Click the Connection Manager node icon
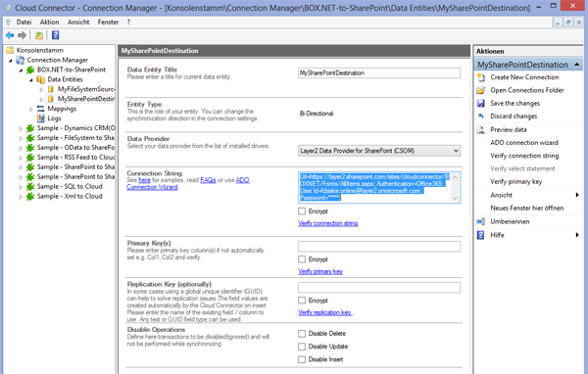 [21, 60]
